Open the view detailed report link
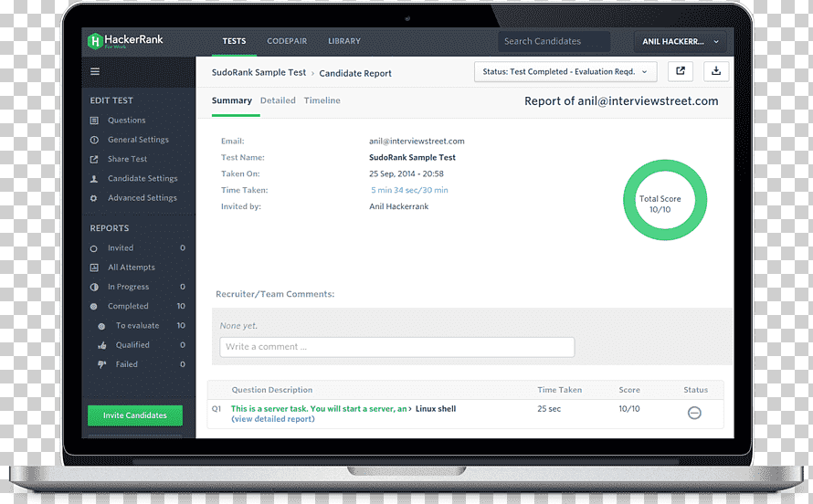The width and height of the screenshot is (813, 504). click(273, 419)
